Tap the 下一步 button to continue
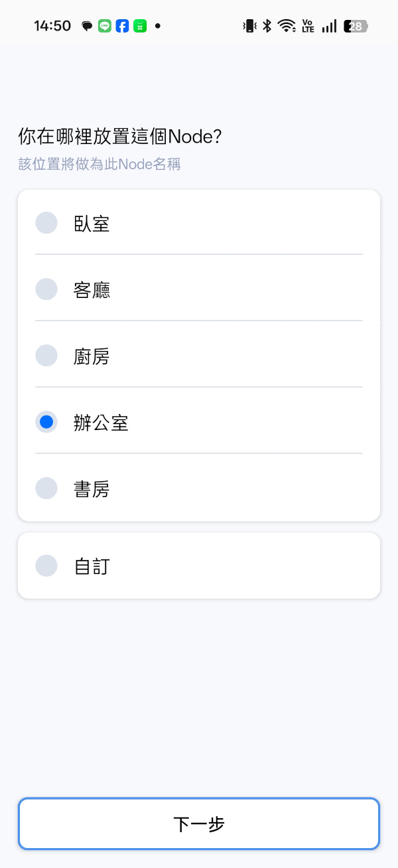 coord(199,824)
